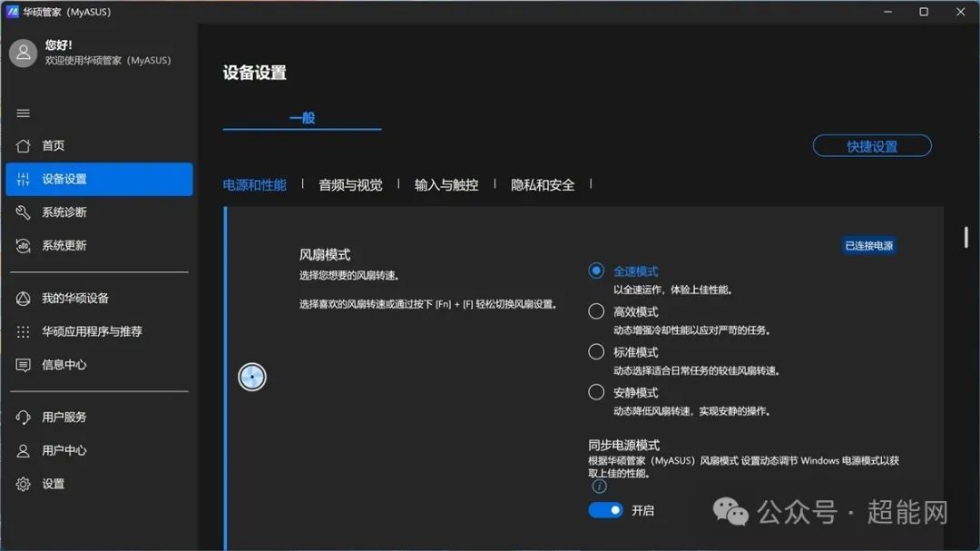The image size is (980, 551).
Task: Select 安静模式 fan mode
Action: click(596, 392)
